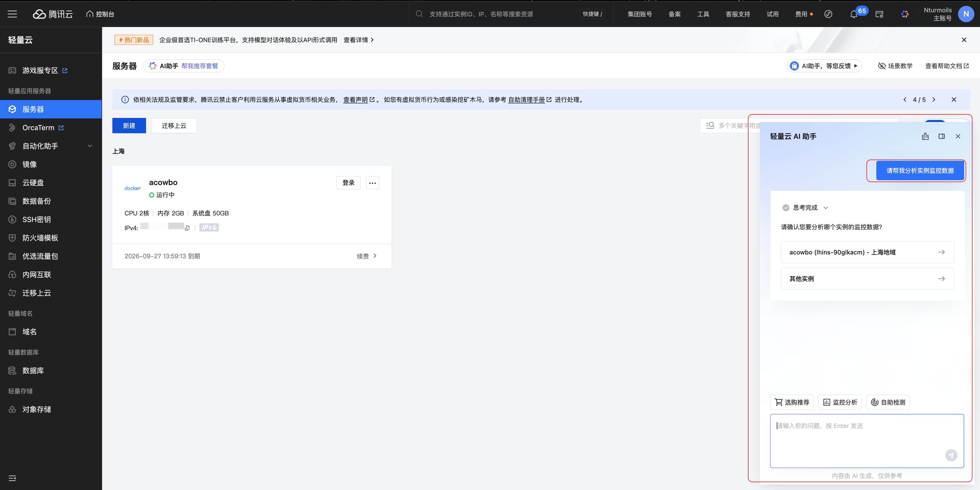Image resolution: width=980 pixels, height=490 pixels.
Task: Open the more options menu for acowbo
Action: point(373,183)
